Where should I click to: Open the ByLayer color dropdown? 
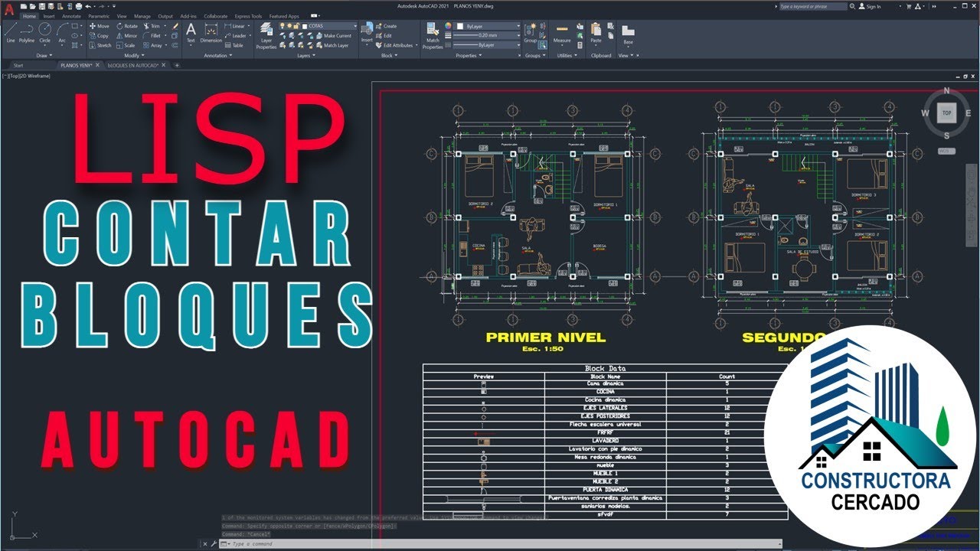click(518, 26)
